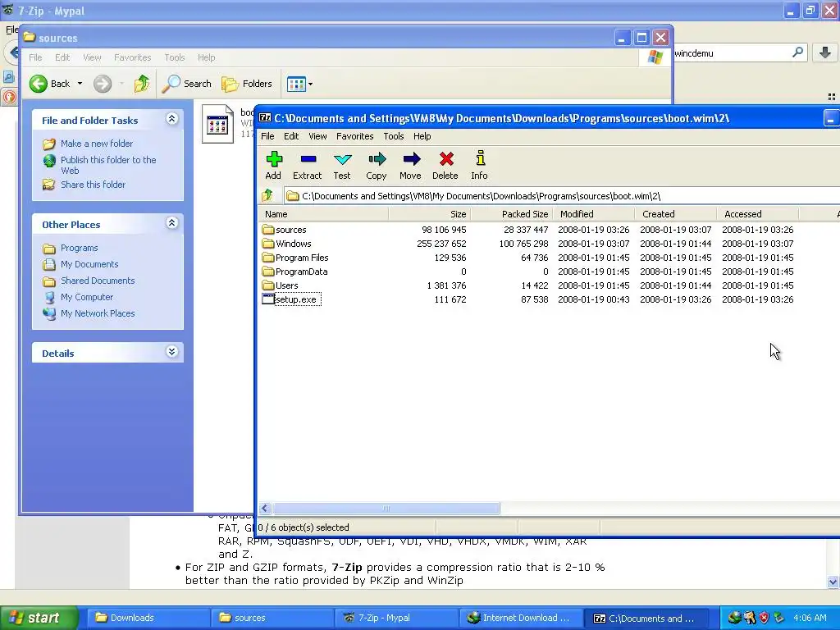Click the Start button
Image resolution: width=840 pixels, height=630 pixels.
(x=38, y=618)
